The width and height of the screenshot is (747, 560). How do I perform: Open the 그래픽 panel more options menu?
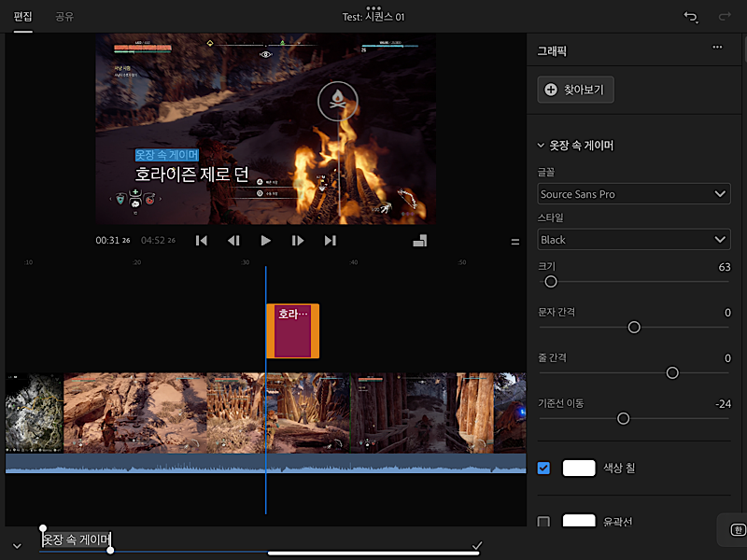point(717,47)
